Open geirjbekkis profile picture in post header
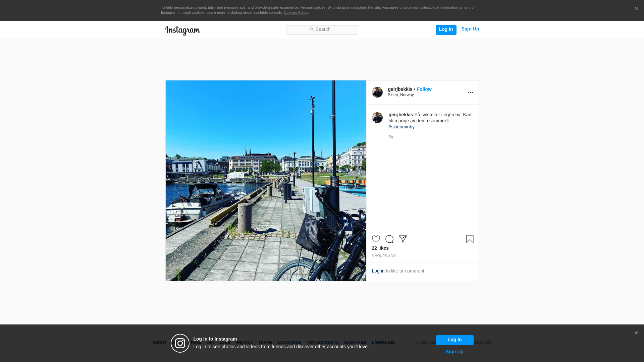 [377, 92]
